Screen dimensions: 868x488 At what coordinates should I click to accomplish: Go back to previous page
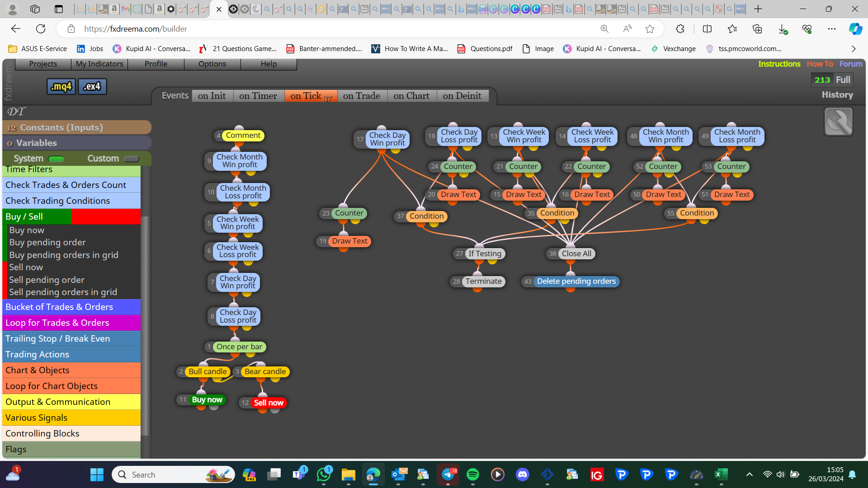(x=16, y=29)
